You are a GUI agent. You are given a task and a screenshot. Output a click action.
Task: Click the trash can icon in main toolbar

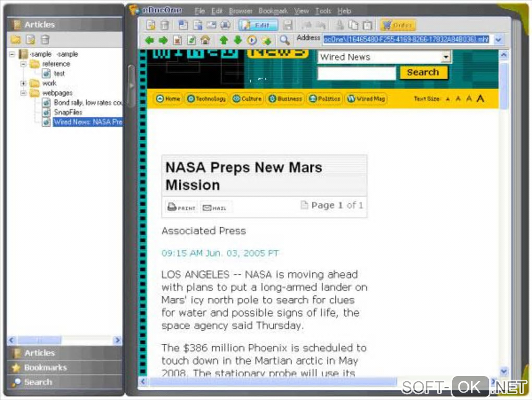pyautogui.click(x=164, y=25)
